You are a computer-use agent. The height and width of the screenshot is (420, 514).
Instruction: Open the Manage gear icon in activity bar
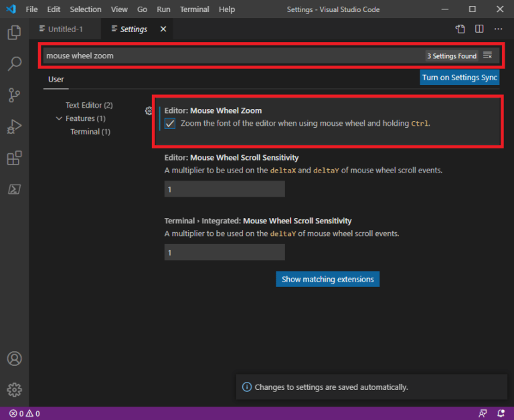click(x=15, y=390)
